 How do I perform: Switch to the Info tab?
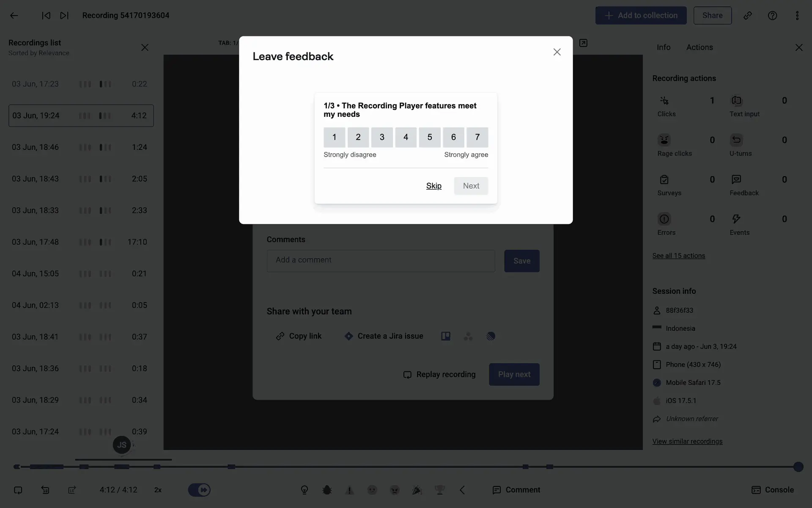663,47
